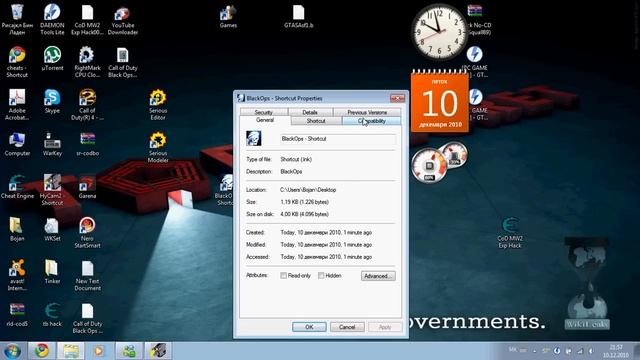This screenshot has height=360, width=640.
Task: Edit the BlackOps - Shortcut name field
Action: tap(338, 139)
